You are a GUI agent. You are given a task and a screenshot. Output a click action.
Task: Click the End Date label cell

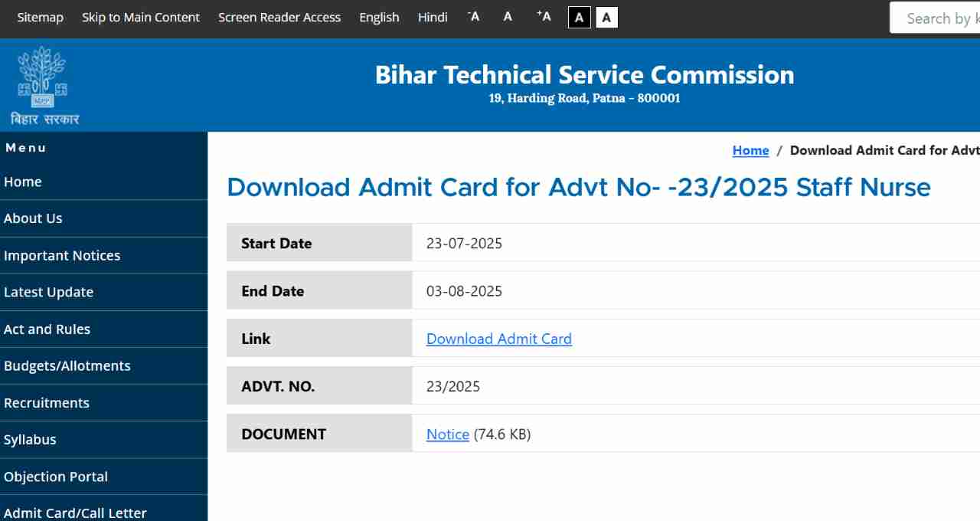coord(319,290)
